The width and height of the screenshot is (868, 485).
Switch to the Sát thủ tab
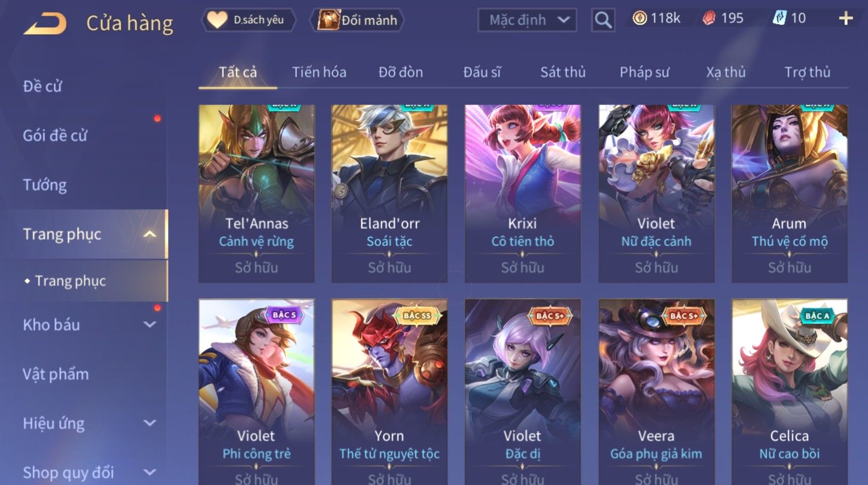[563, 72]
